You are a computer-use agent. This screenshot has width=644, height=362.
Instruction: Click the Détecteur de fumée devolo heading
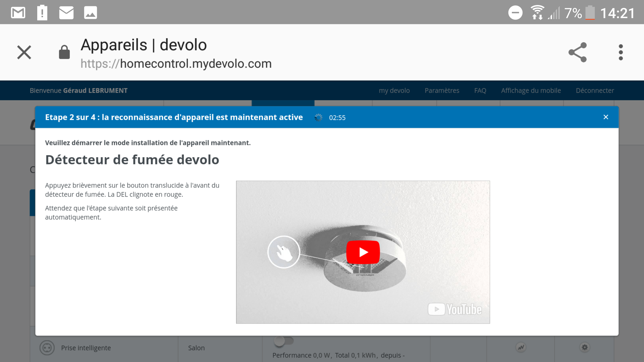coord(132,160)
